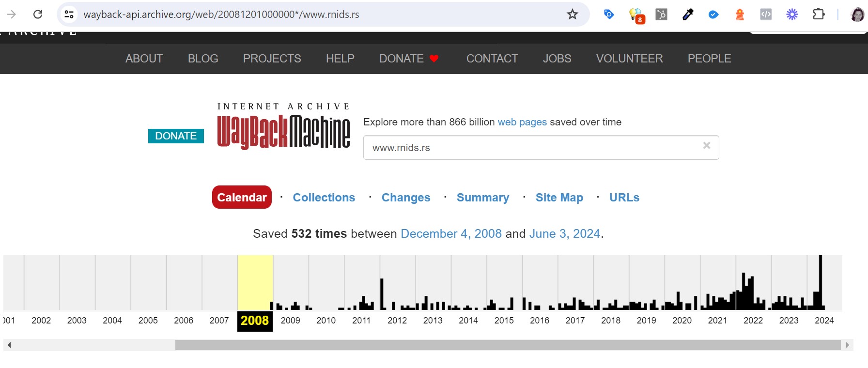This screenshot has width=868, height=368.
Task: Open the Changes view
Action: coord(405,198)
